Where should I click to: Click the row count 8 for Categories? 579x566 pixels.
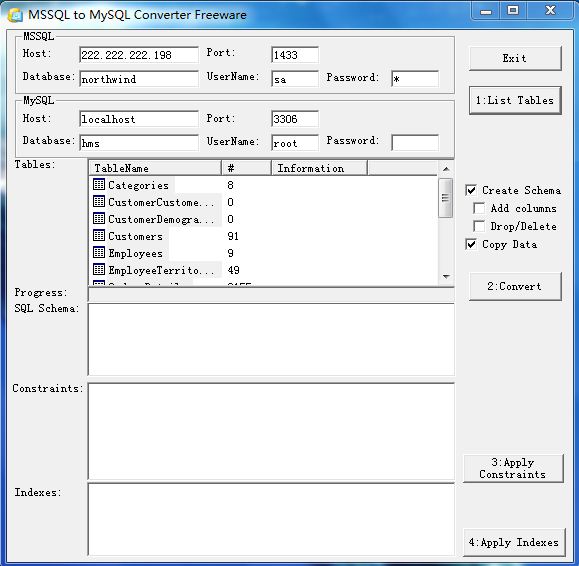[230, 185]
